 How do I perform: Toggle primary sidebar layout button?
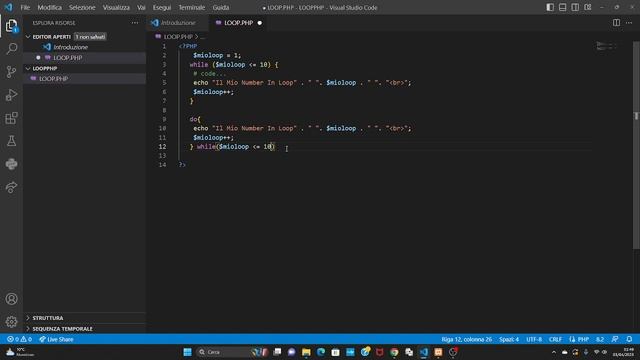(x=550, y=7)
